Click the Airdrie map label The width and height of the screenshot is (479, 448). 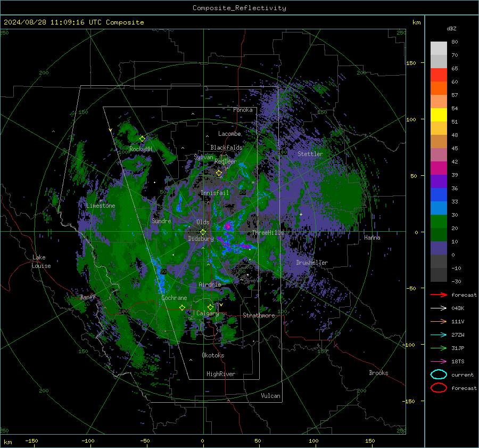point(210,284)
